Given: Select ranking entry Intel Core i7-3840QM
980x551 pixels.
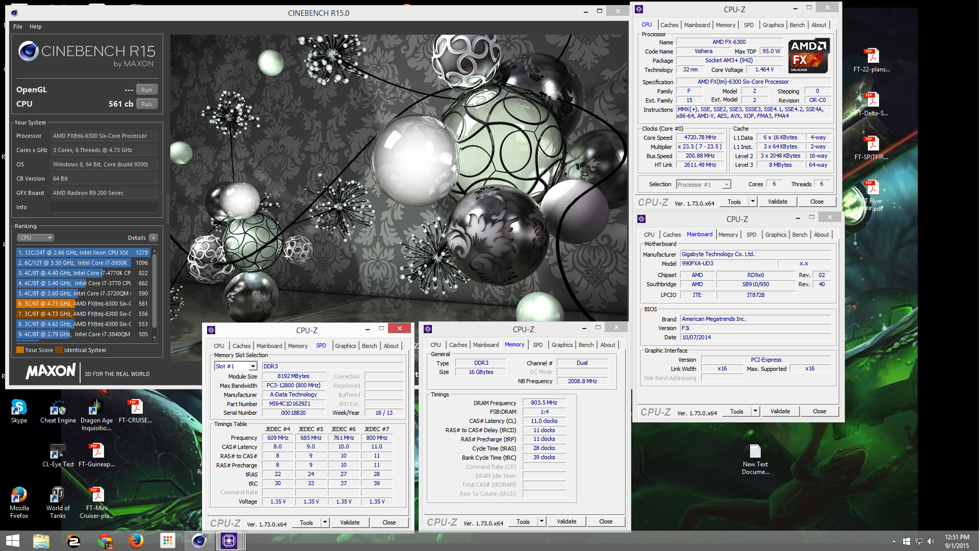Looking at the screenshot, I should (x=84, y=334).
